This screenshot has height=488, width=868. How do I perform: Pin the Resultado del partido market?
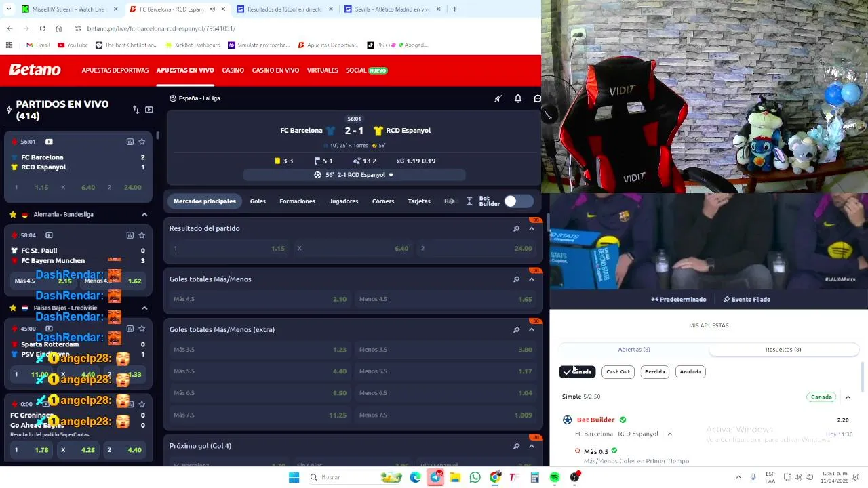click(x=516, y=228)
